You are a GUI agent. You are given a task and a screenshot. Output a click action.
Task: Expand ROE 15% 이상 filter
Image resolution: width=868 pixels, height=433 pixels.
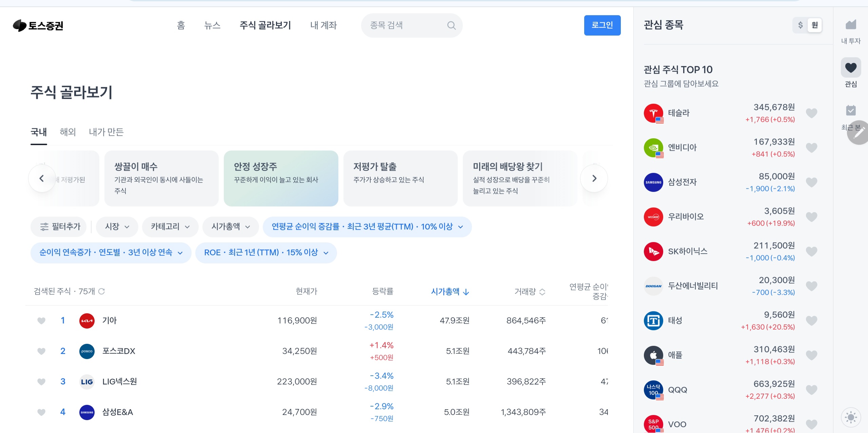point(266,253)
